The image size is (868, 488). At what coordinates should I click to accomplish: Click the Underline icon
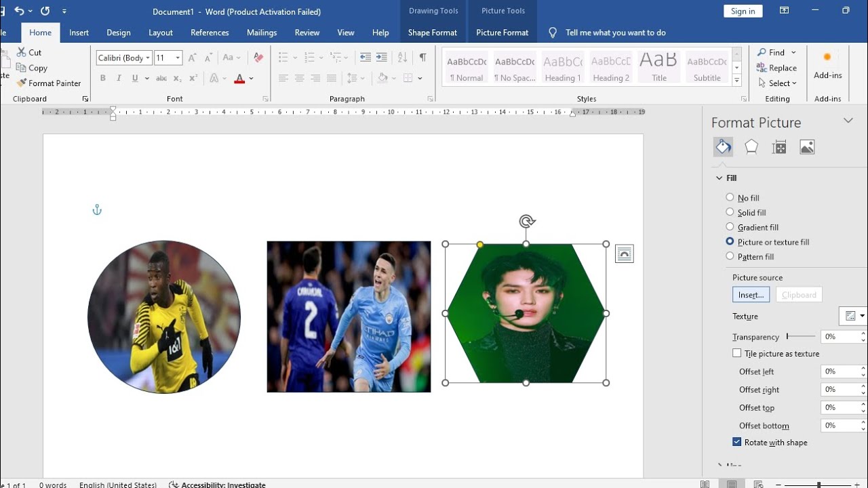(x=136, y=79)
